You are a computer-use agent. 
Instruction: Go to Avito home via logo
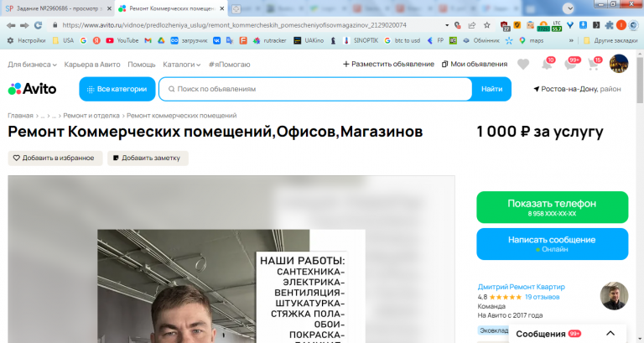point(32,89)
